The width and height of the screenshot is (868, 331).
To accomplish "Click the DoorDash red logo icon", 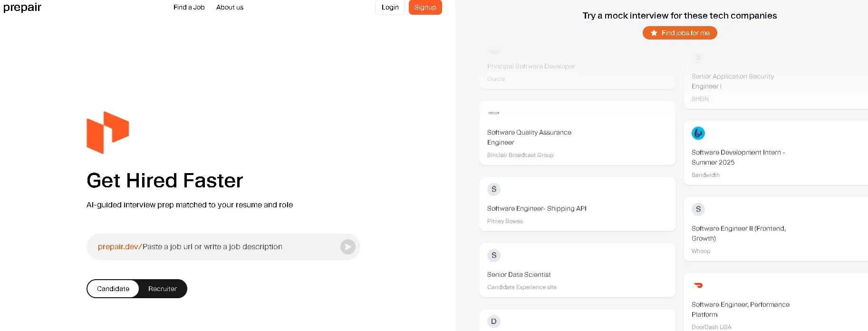I will 698,285.
